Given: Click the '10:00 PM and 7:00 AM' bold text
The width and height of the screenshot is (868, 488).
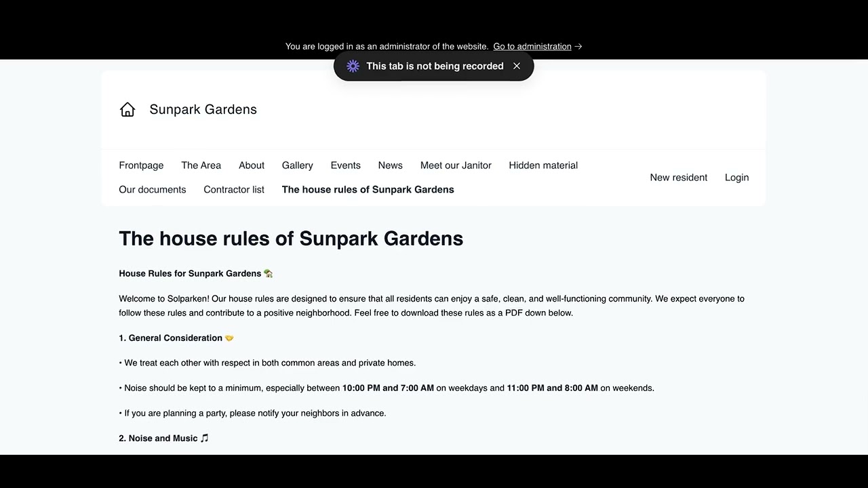Looking at the screenshot, I should (388, 388).
